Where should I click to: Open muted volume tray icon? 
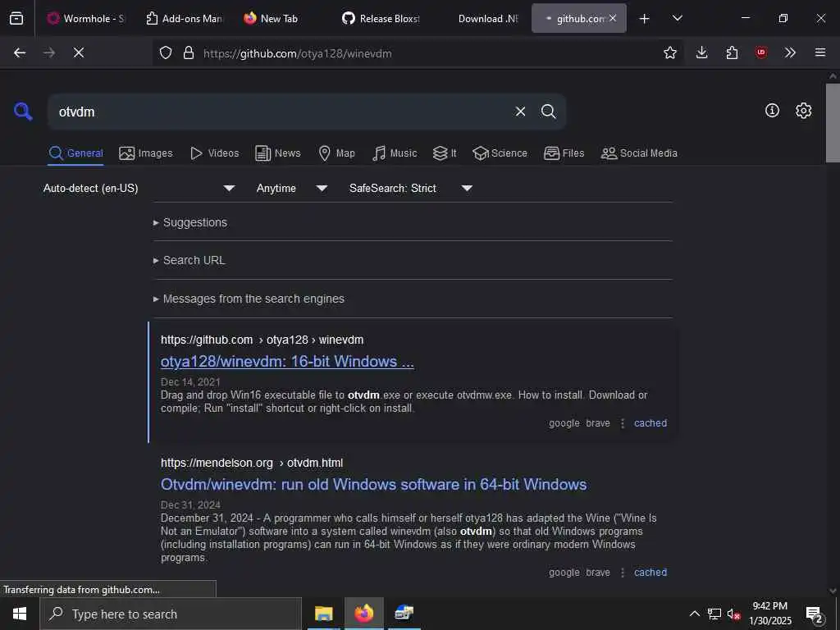coord(733,614)
